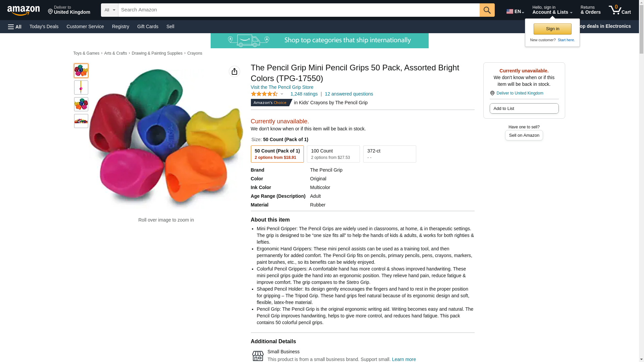Select the 50 Count (Pack of 1) option
Screen dimensions: 644x362
click(277, 154)
